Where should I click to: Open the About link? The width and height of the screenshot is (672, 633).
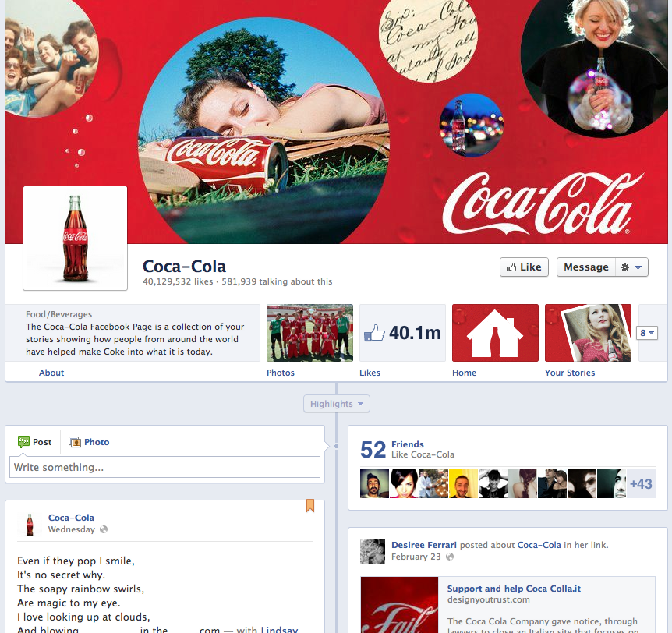51,373
